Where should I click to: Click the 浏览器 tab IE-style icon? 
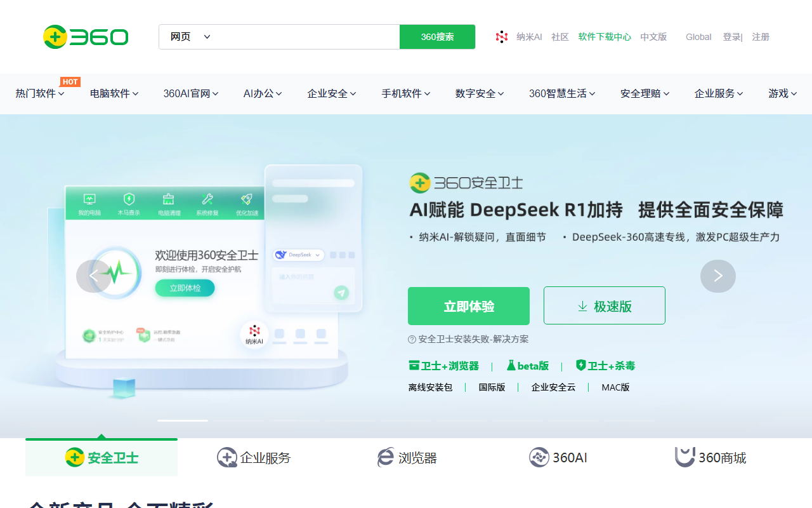tap(386, 457)
